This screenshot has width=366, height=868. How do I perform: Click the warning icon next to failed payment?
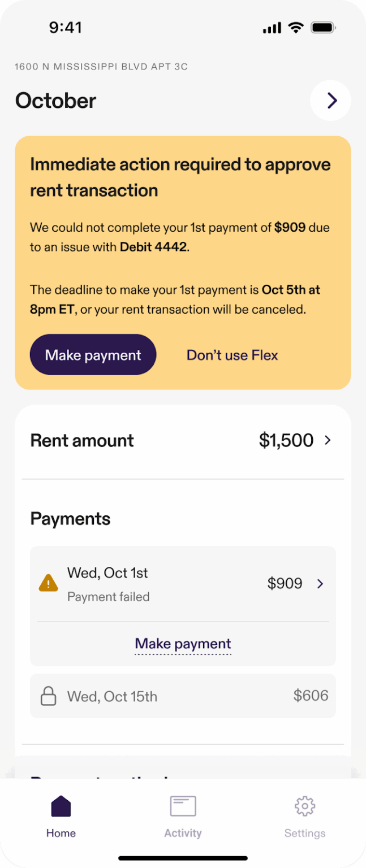pos(48,583)
